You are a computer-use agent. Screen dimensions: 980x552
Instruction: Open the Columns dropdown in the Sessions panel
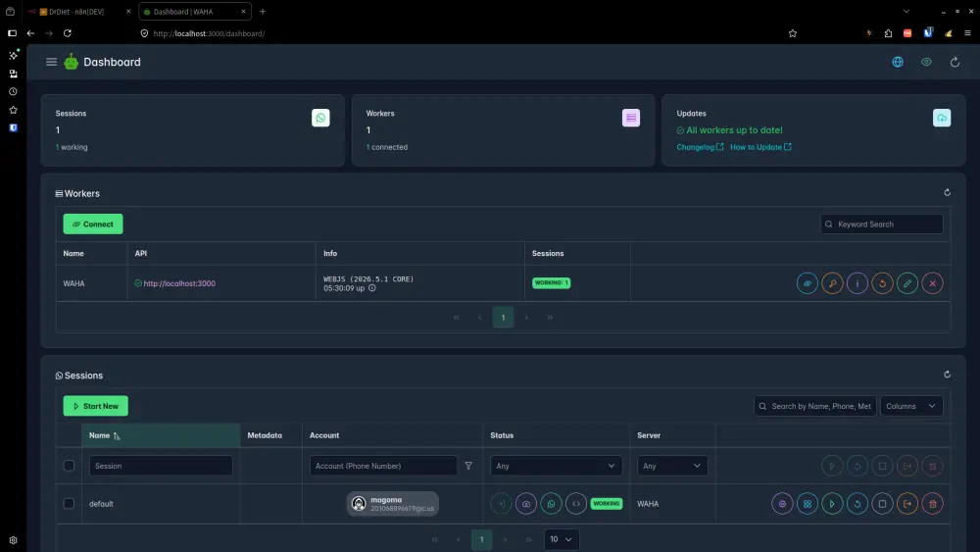click(910, 406)
